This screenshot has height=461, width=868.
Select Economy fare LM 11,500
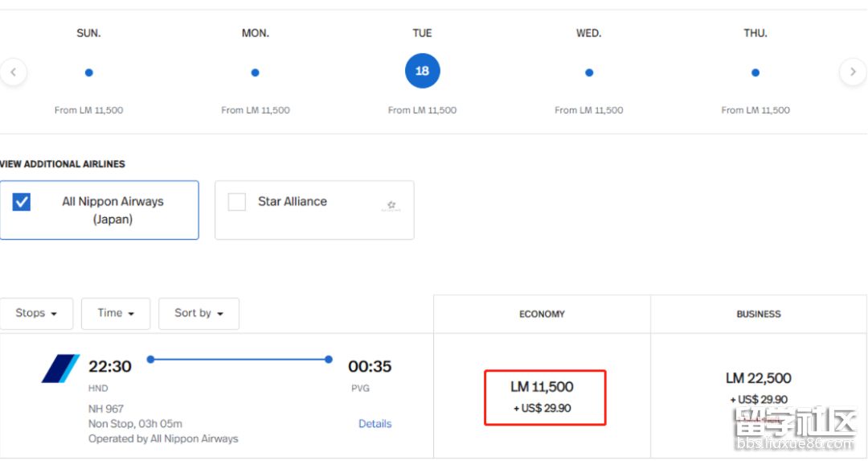click(545, 397)
